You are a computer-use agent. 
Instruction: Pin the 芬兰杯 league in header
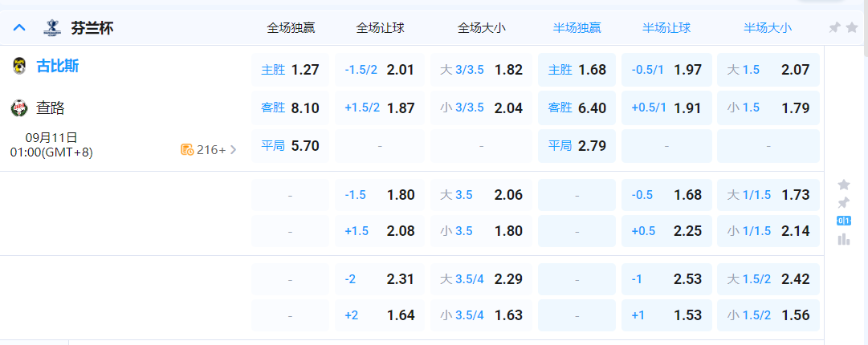(x=834, y=28)
